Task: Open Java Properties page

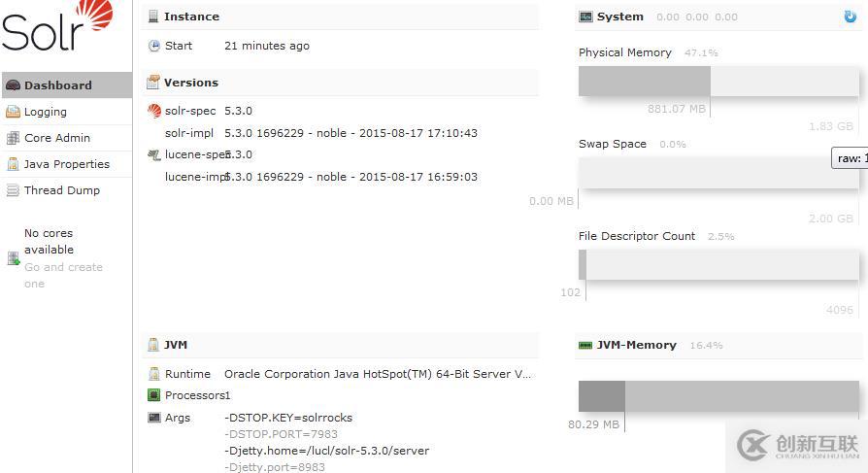Action: (67, 164)
